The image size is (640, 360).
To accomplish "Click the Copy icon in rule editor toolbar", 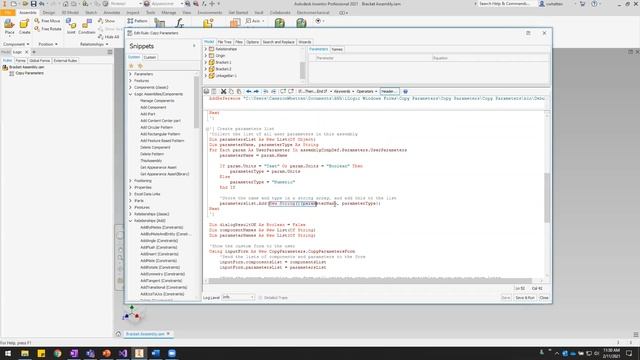I will point(231,91).
